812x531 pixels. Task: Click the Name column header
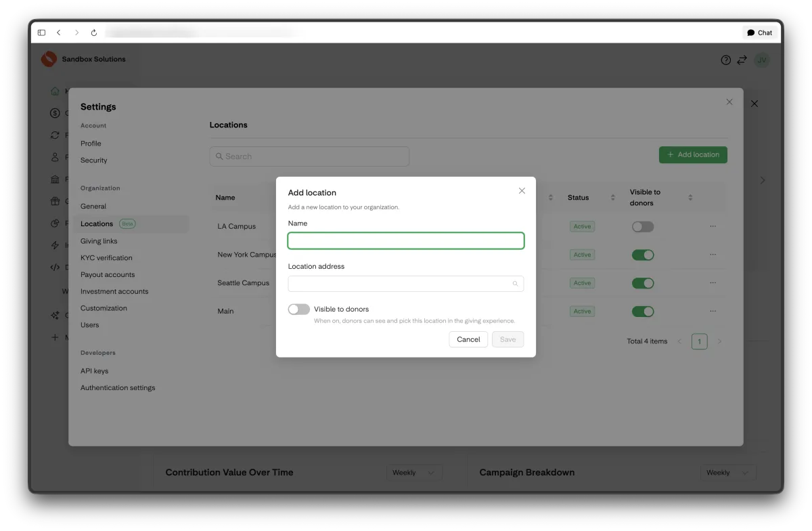225,198
